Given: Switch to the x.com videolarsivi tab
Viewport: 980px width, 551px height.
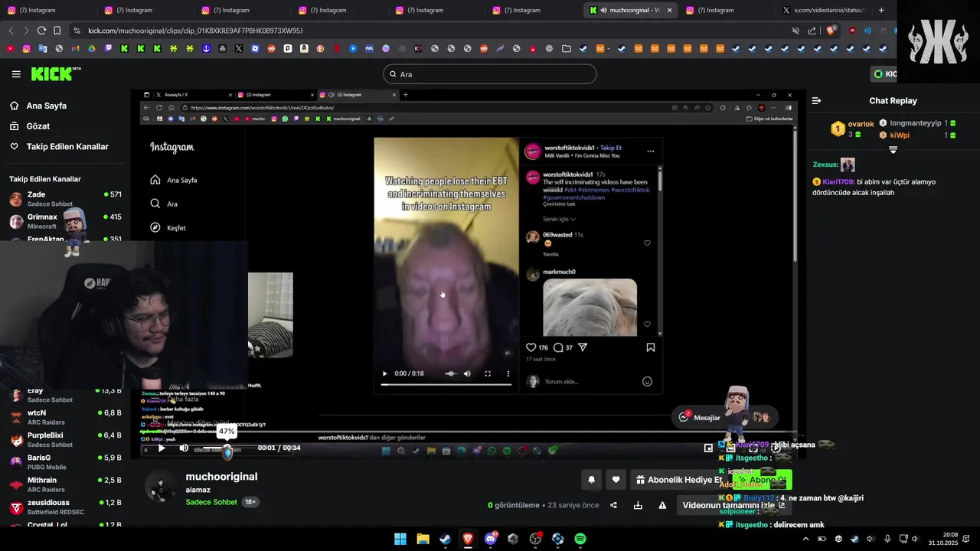Looking at the screenshot, I should 823,10.
